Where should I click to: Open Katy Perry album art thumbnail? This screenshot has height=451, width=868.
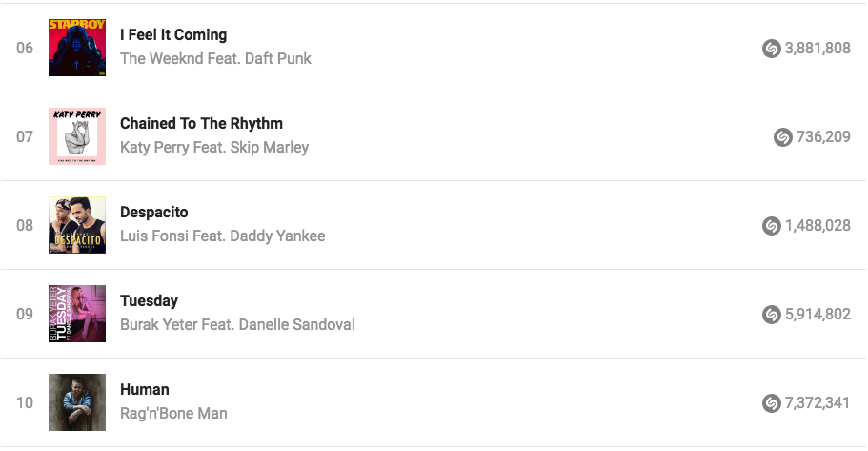point(77,136)
